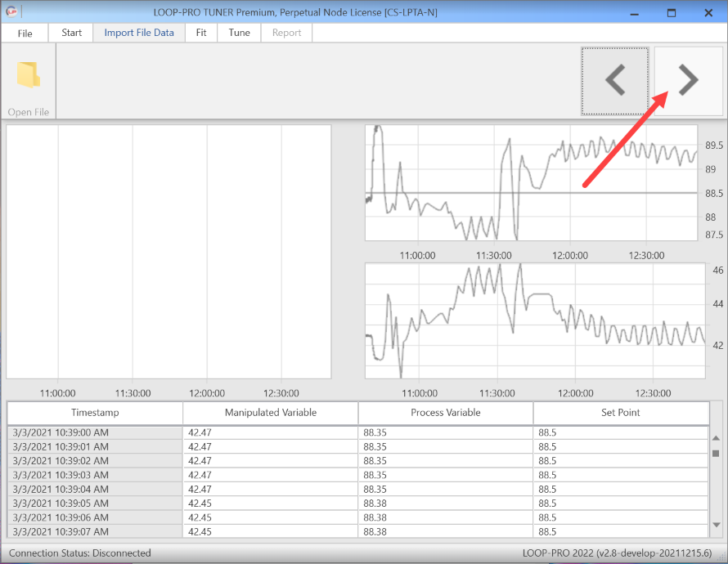Click the table scrollbar thumb

pyautogui.click(x=716, y=454)
